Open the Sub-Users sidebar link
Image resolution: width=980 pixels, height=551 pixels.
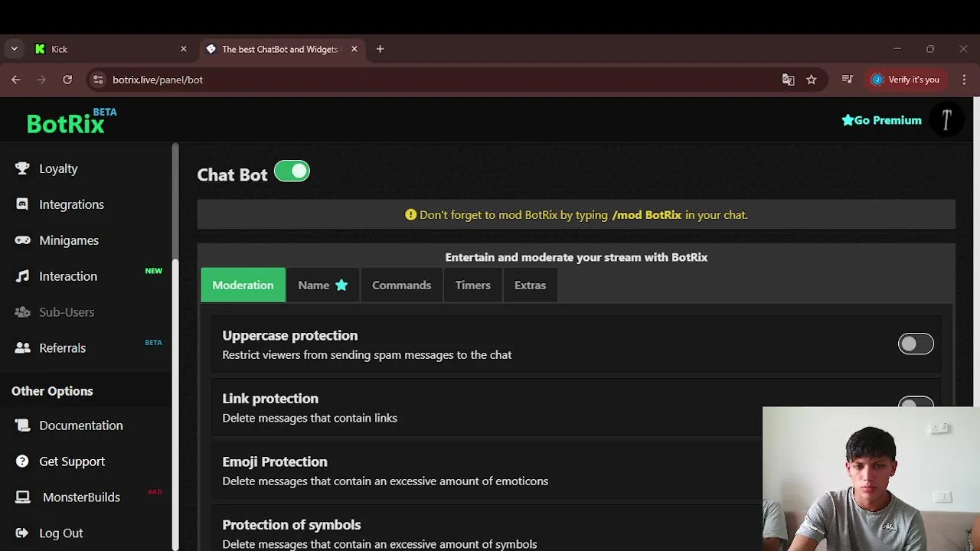click(x=67, y=312)
